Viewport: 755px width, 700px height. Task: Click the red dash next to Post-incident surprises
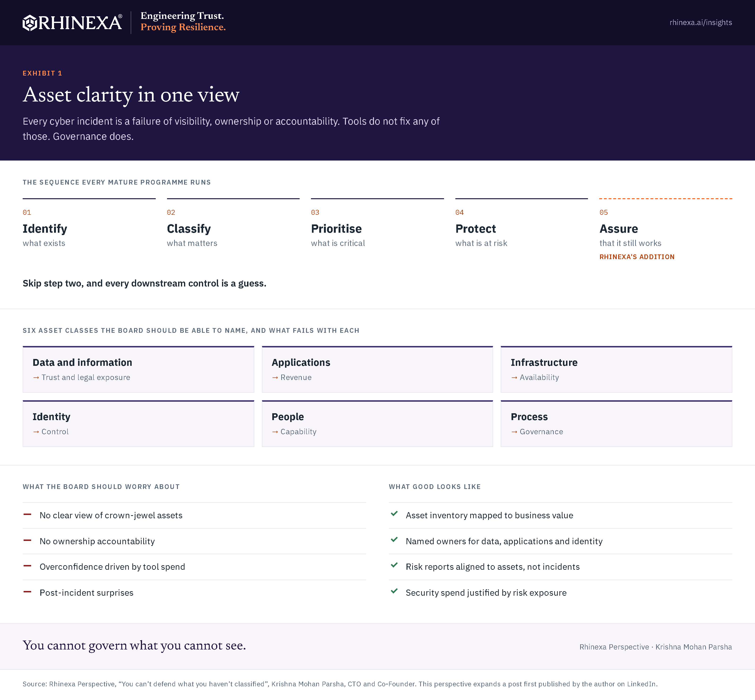click(x=27, y=592)
